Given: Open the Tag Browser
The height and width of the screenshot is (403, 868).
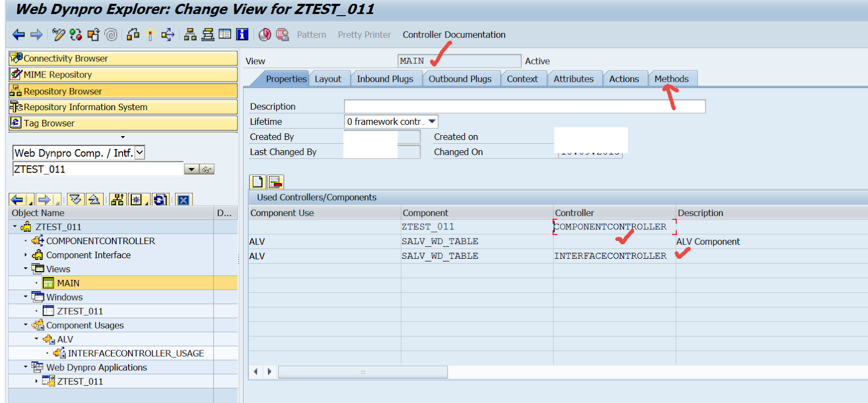Looking at the screenshot, I should [123, 124].
